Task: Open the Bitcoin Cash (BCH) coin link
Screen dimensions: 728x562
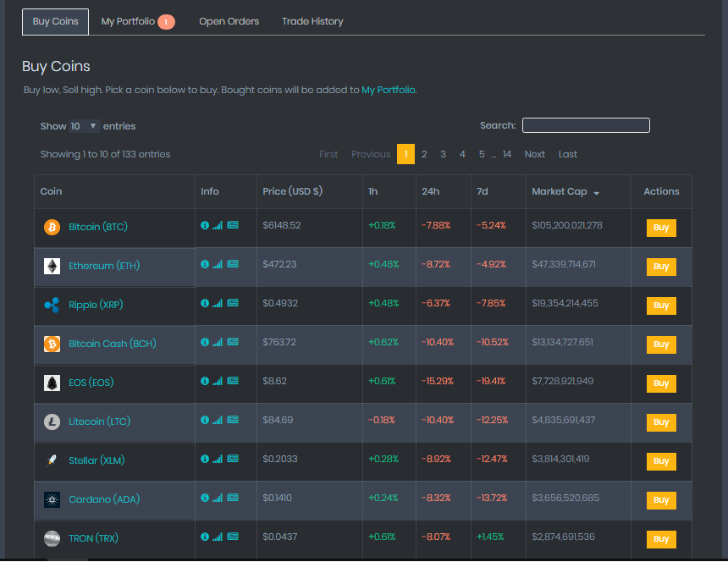Action: (x=113, y=344)
